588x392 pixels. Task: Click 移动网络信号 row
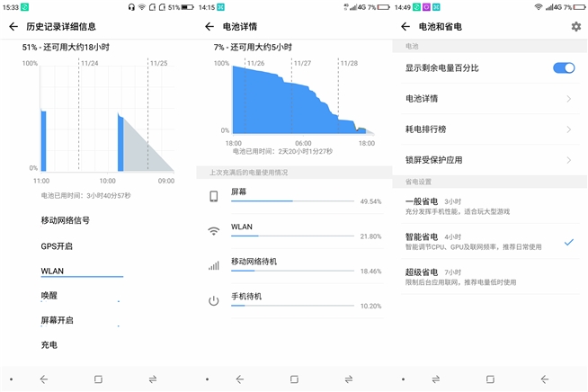[x=66, y=220]
